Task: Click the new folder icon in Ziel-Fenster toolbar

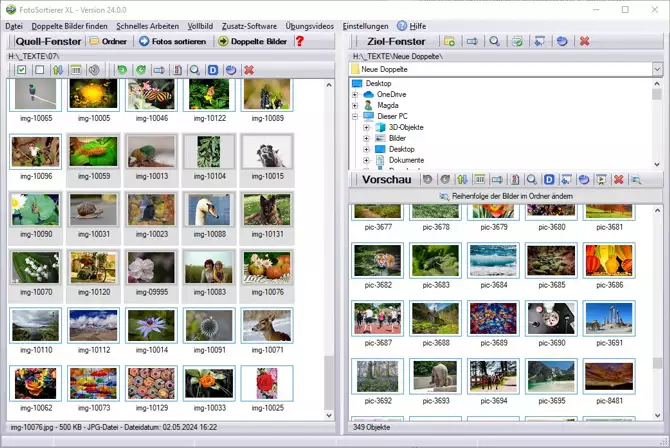Action: coord(450,41)
